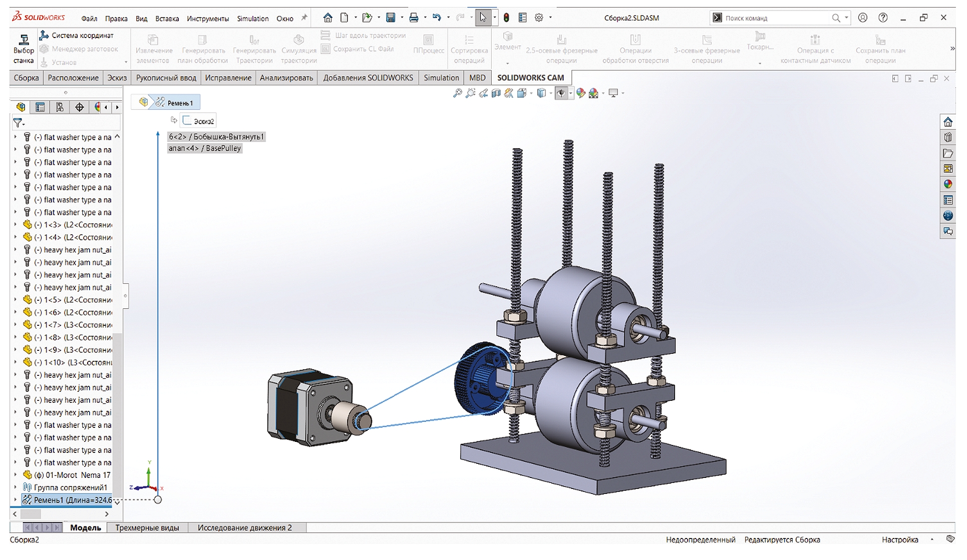Viewport: 967px width, 560px height.
Task: Toggle the Select cursor tool in the top toolbar
Action: click(x=482, y=18)
